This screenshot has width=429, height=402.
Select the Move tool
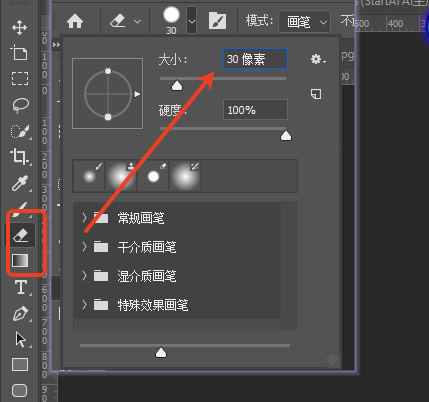[20, 27]
